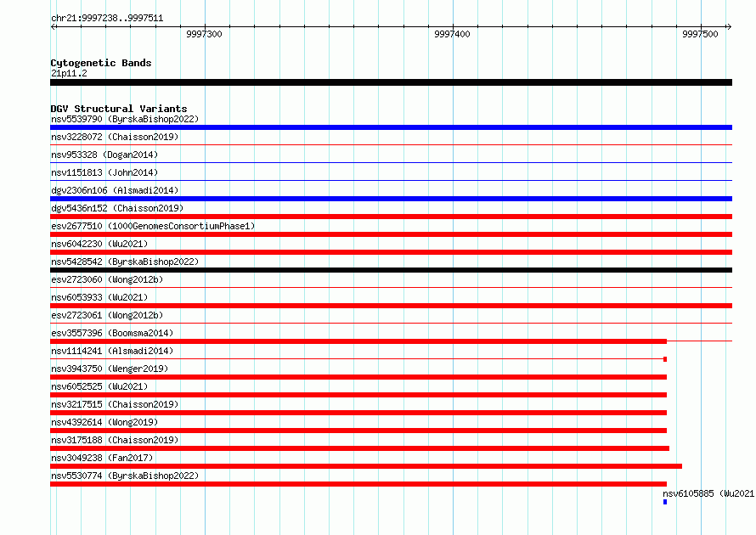Click the red bar under nsv6052525
Image resolution: width=756 pixels, height=535 pixels.
(358, 395)
